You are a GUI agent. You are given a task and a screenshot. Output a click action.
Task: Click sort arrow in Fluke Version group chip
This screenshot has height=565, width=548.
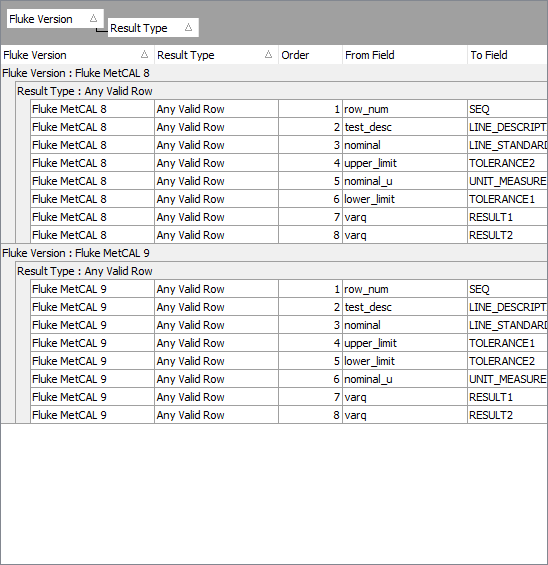coord(93,18)
